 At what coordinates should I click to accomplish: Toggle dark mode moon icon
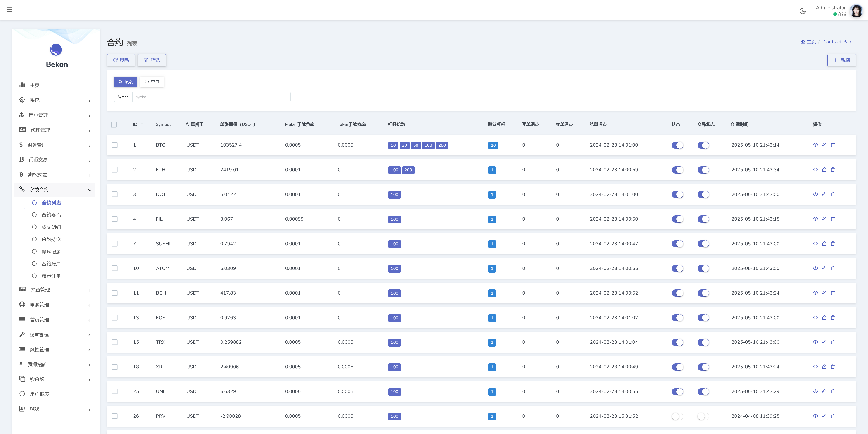[803, 11]
